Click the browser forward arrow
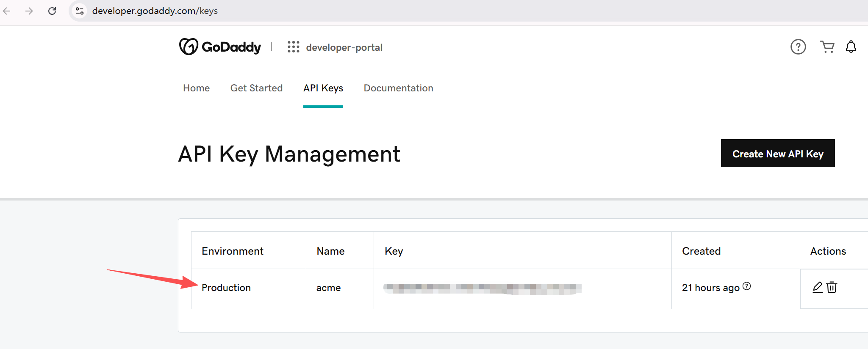This screenshot has height=349, width=868. pyautogui.click(x=29, y=11)
